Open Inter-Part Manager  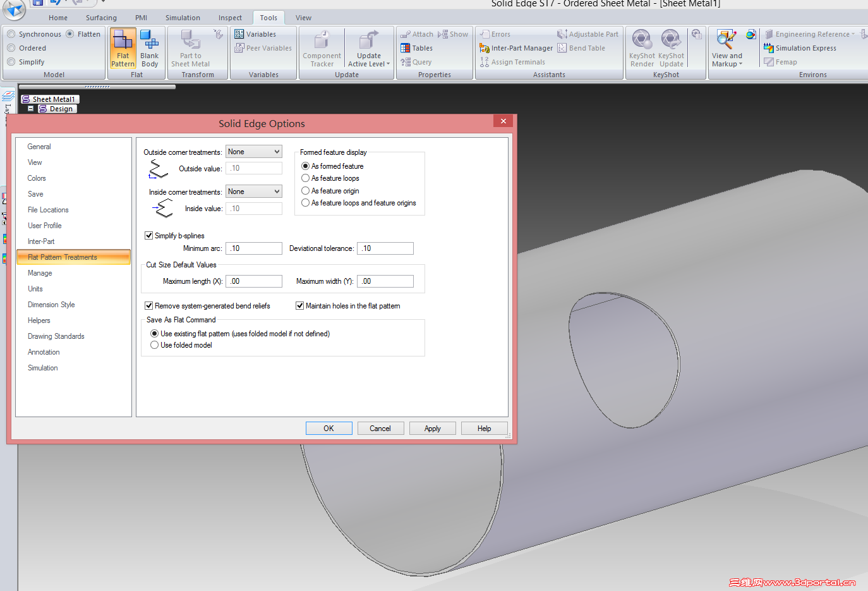point(516,48)
